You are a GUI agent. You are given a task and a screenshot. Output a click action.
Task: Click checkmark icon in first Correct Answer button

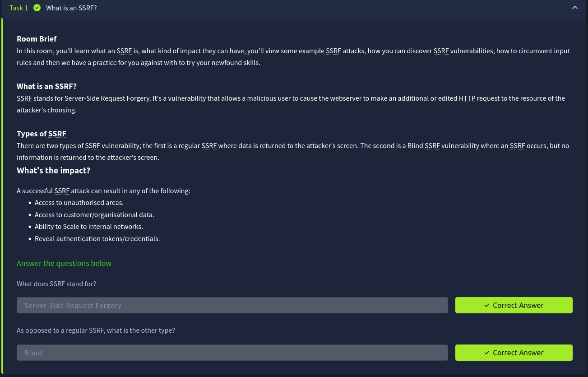coord(487,305)
